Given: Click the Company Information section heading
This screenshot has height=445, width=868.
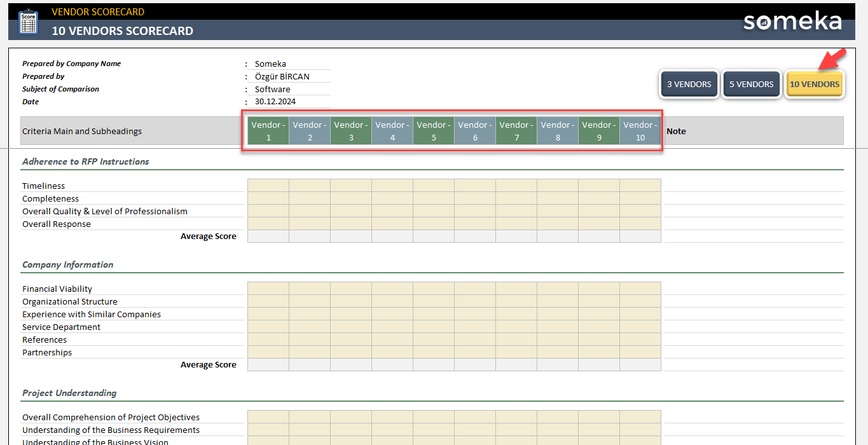Looking at the screenshot, I should pos(67,264).
